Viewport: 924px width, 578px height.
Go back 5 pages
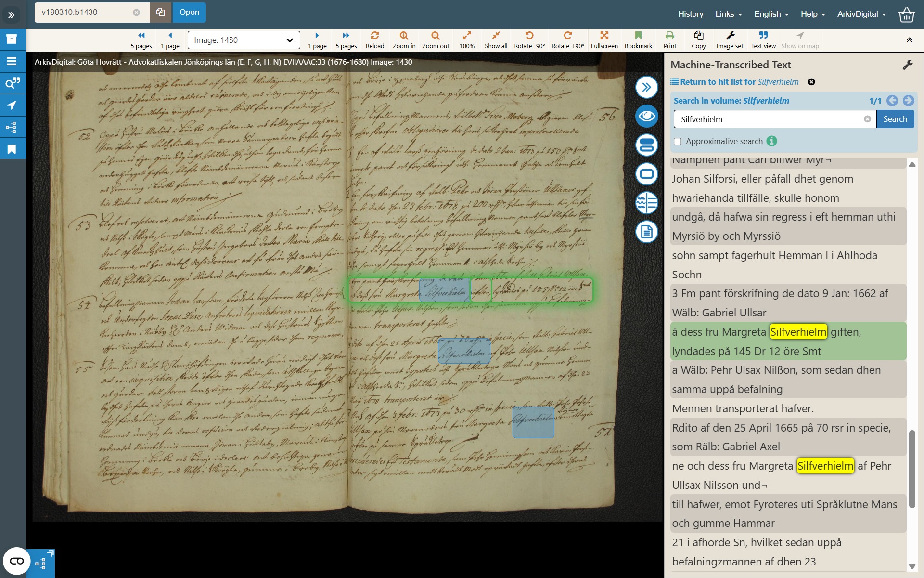click(141, 40)
